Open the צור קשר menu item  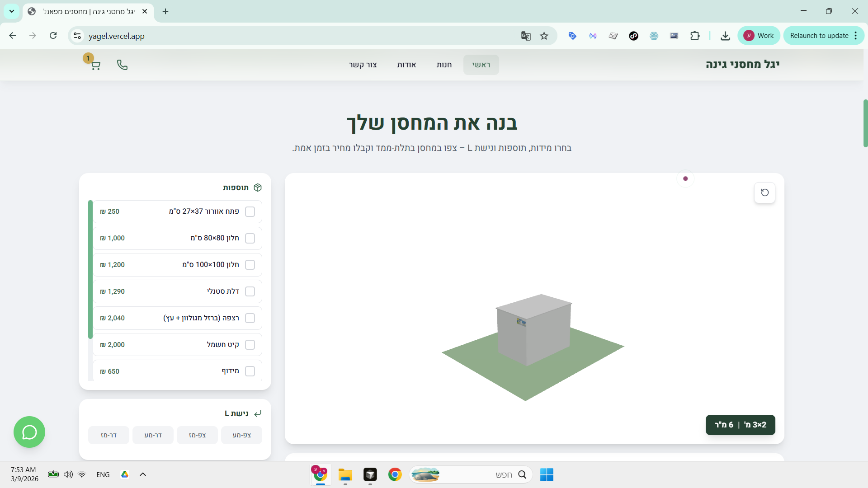(363, 65)
